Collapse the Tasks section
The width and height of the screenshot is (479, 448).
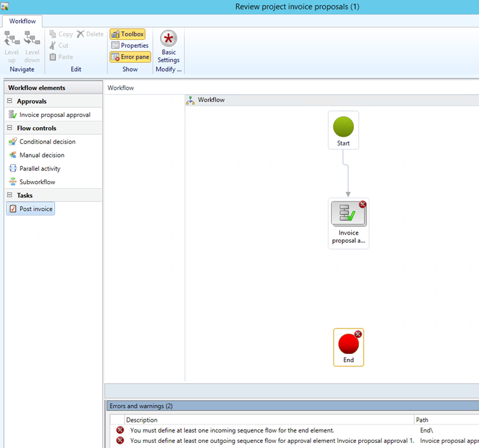10,196
